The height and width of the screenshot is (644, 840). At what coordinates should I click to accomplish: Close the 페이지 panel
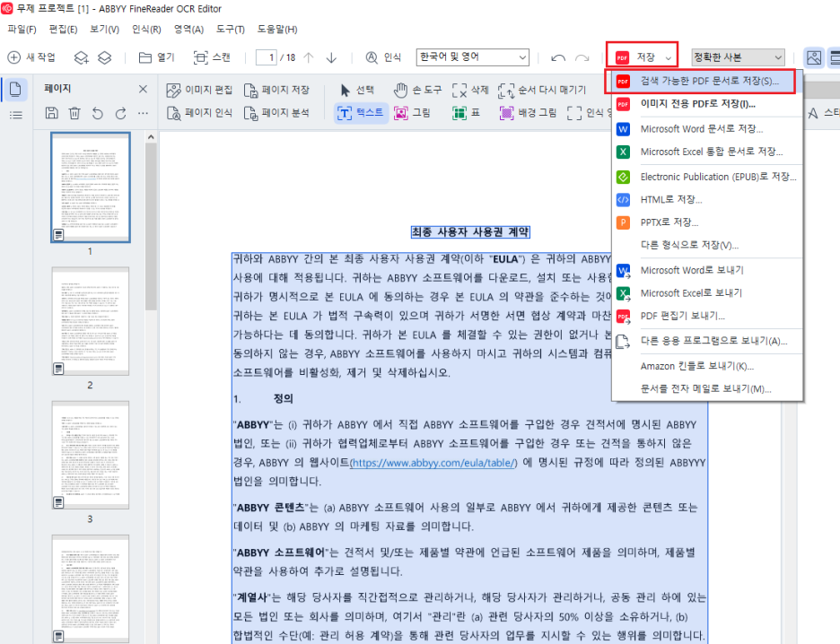(x=143, y=89)
